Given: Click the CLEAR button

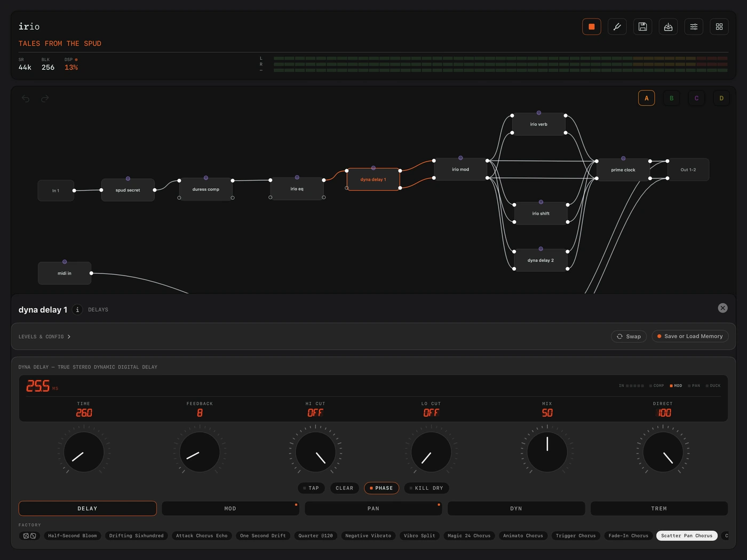Looking at the screenshot, I should coord(344,488).
